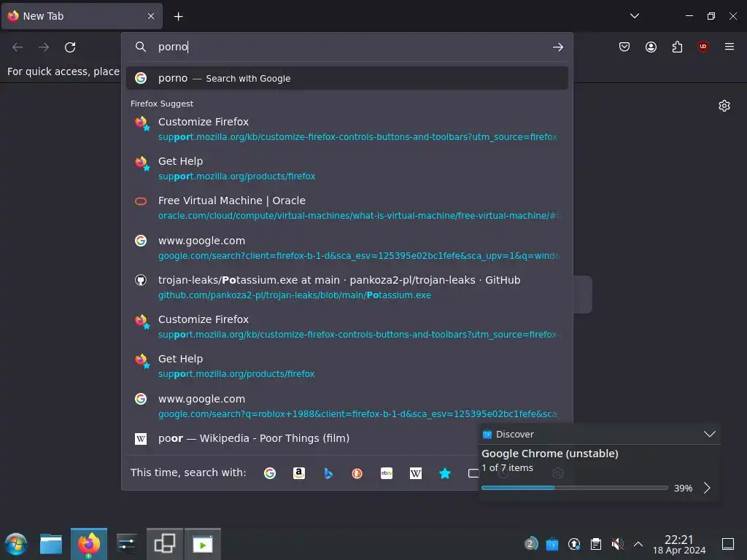The image size is (747, 560).
Task: Open the Firefox account menu
Action: click(x=651, y=47)
